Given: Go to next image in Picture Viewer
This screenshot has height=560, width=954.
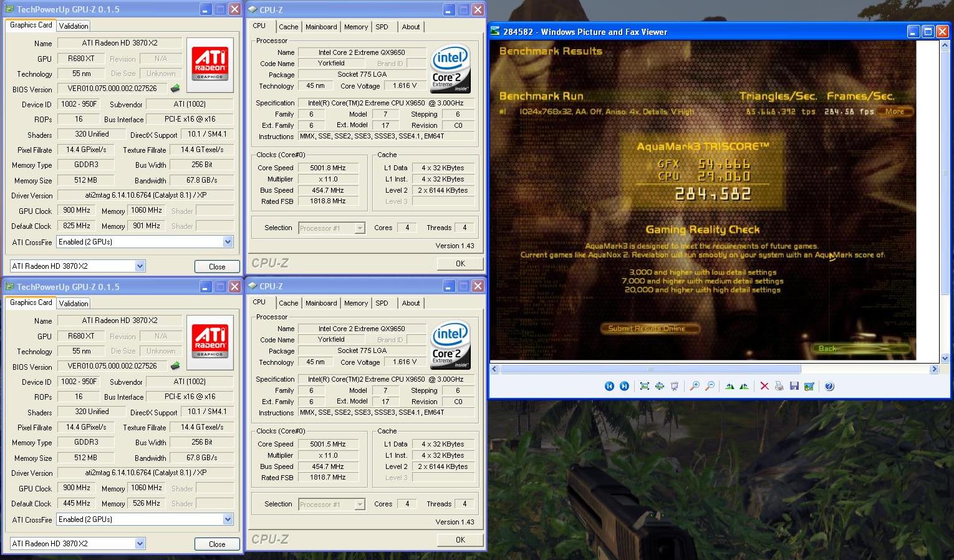Looking at the screenshot, I should click(624, 386).
